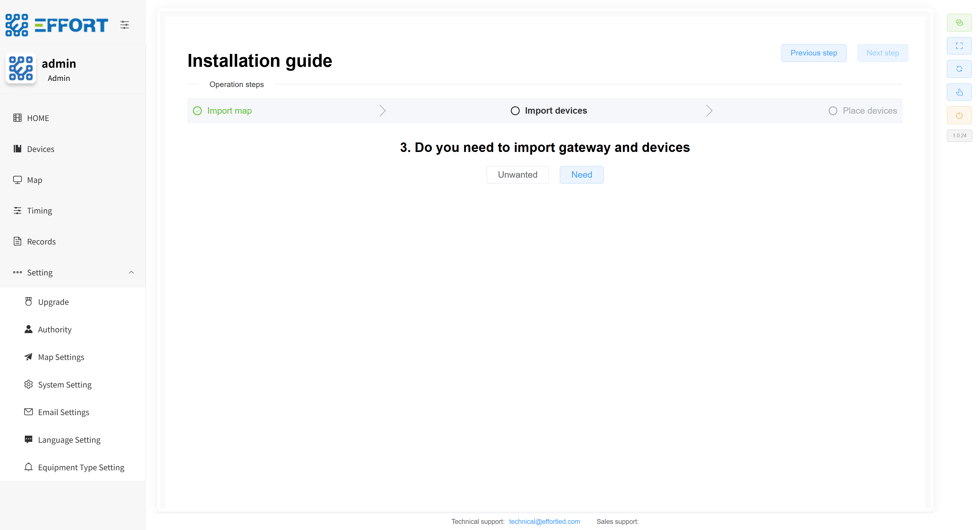The height and width of the screenshot is (530, 980).
Task: Click the orange power icon button
Action: (959, 115)
